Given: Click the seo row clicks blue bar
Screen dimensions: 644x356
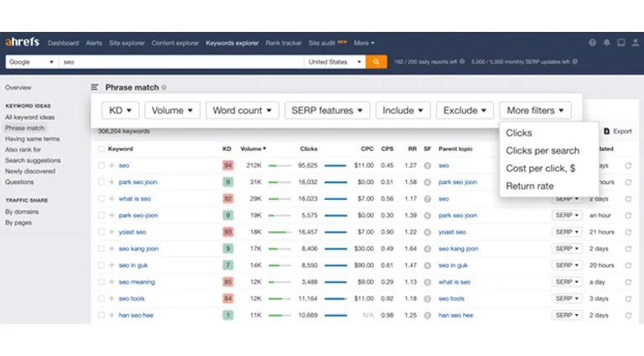Looking at the screenshot, I should point(335,165).
